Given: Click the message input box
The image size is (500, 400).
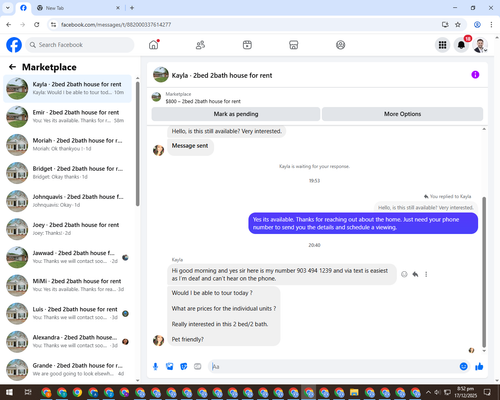Looking at the screenshot, I should coord(333,367).
